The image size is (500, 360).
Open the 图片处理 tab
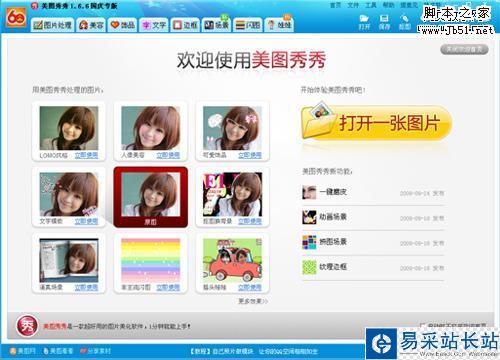pyautogui.click(x=53, y=25)
